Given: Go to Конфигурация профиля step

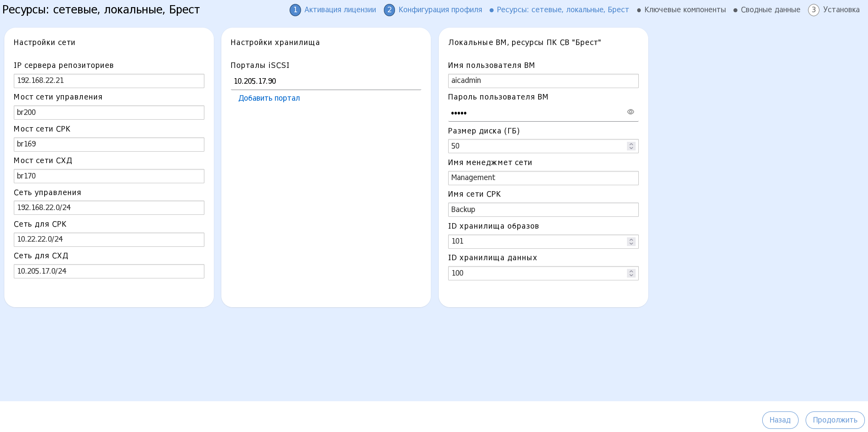Looking at the screenshot, I should [x=440, y=10].
